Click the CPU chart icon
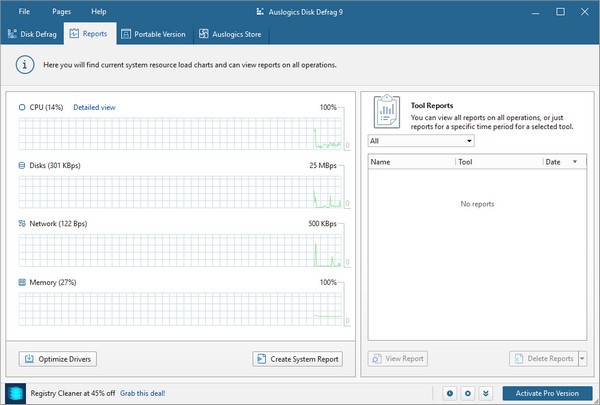Image resolution: width=600 pixels, height=405 pixels. [x=22, y=108]
